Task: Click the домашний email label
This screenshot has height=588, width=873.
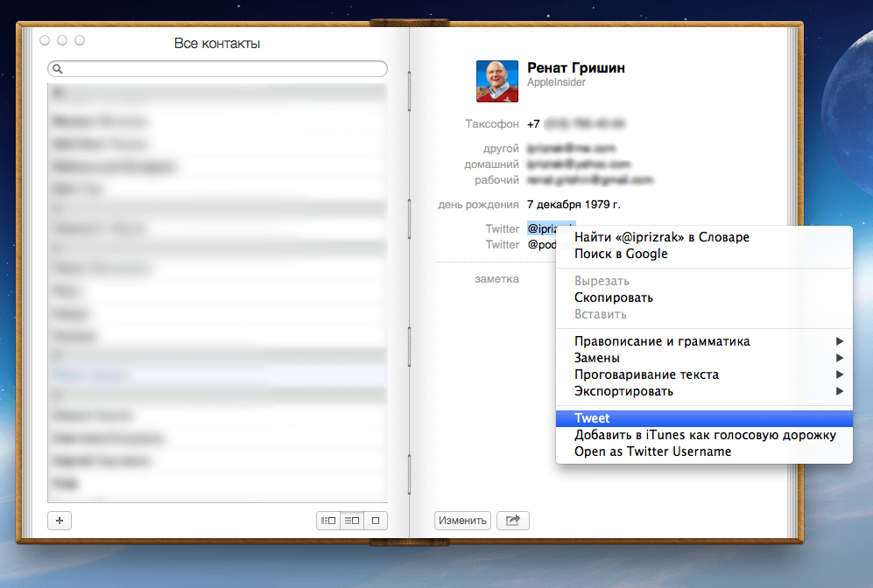Action: point(491,164)
